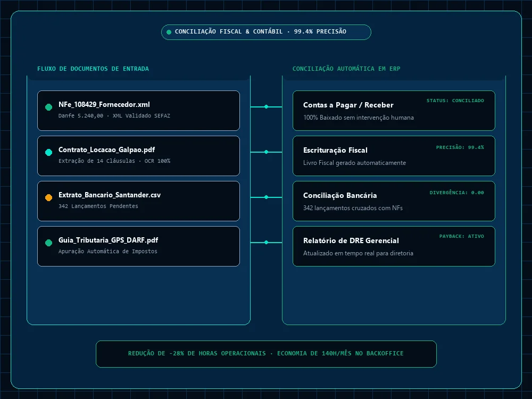Select the file name Extrato_Bancario_Santander.csv
Screen dimensions: 532x399
tap(110, 195)
